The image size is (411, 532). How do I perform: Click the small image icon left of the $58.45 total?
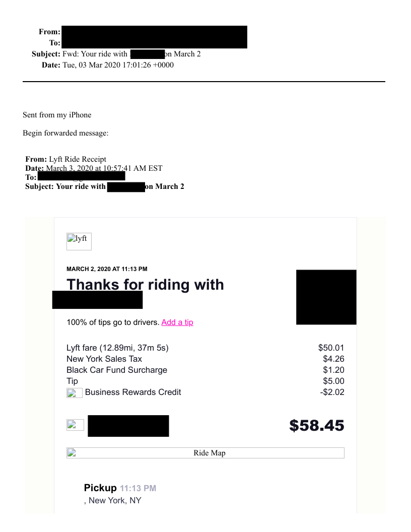75,425
